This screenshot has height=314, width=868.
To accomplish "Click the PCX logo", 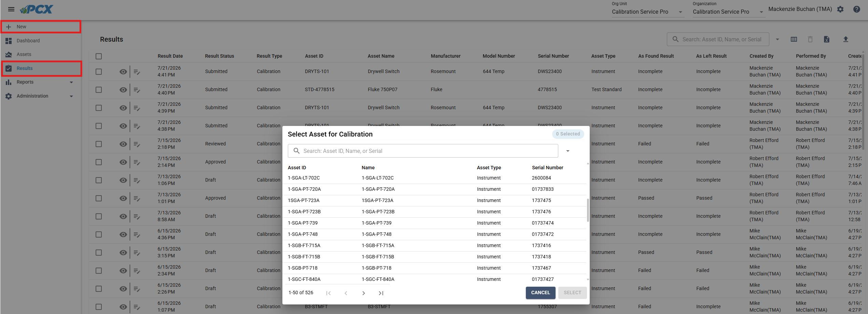I will click(36, 9).
